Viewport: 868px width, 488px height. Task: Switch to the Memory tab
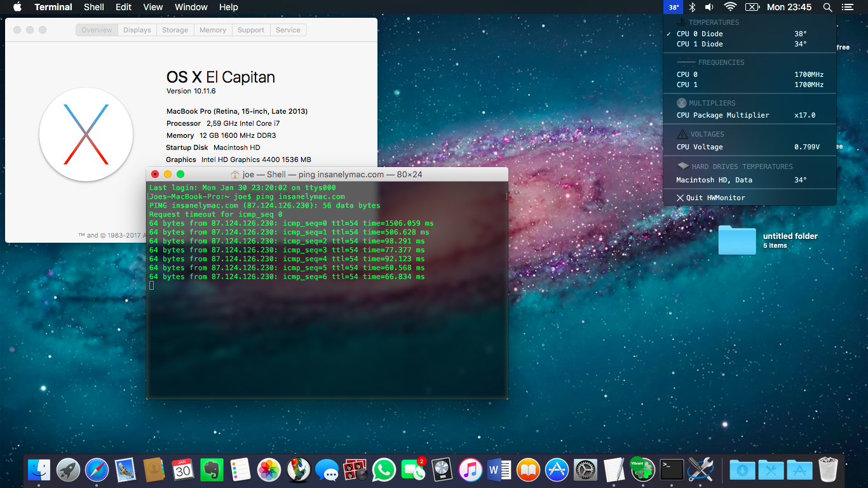pyautogui.click(x=213, y=30)
